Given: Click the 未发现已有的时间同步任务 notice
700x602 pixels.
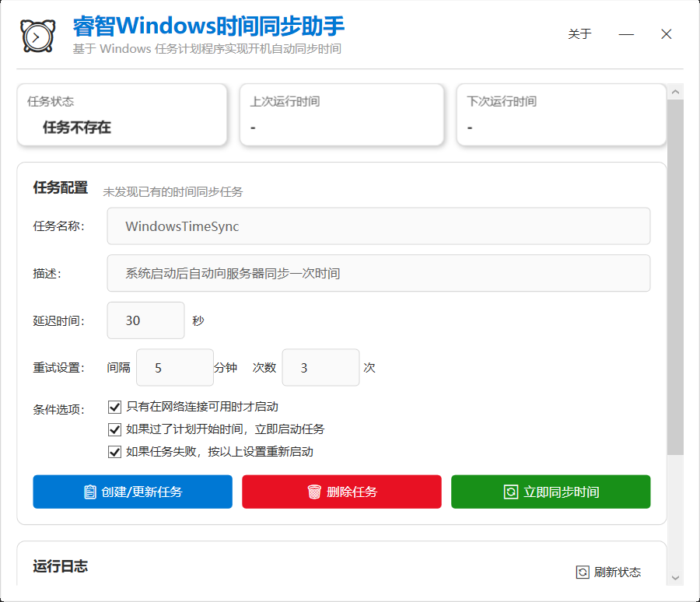Looking at the screenshot, I should tap(173, 192).
